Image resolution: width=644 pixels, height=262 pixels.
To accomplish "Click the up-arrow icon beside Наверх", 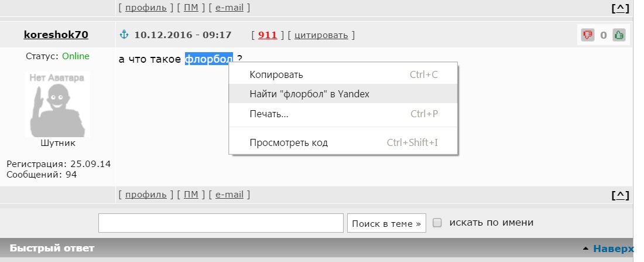I will point(585,249).
